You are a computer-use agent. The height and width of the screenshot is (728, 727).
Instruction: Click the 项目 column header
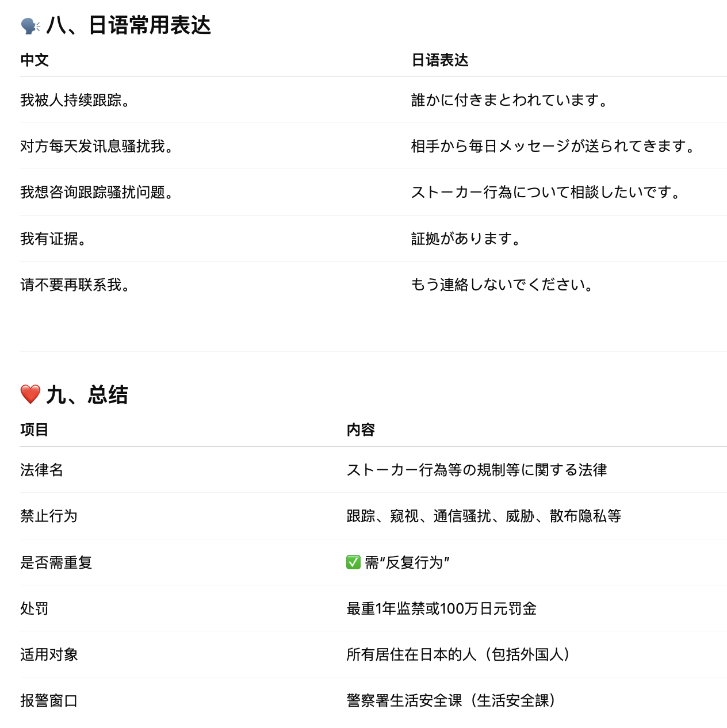35,430
